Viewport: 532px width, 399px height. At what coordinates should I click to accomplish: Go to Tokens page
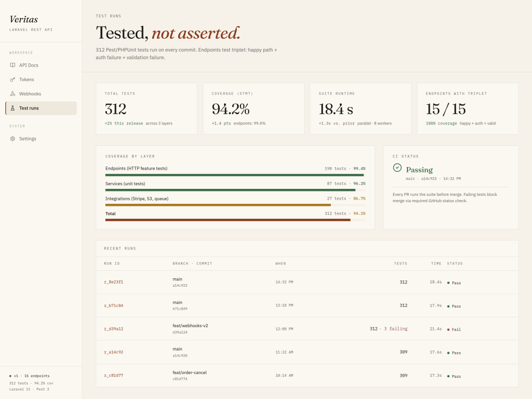(41, 79)
